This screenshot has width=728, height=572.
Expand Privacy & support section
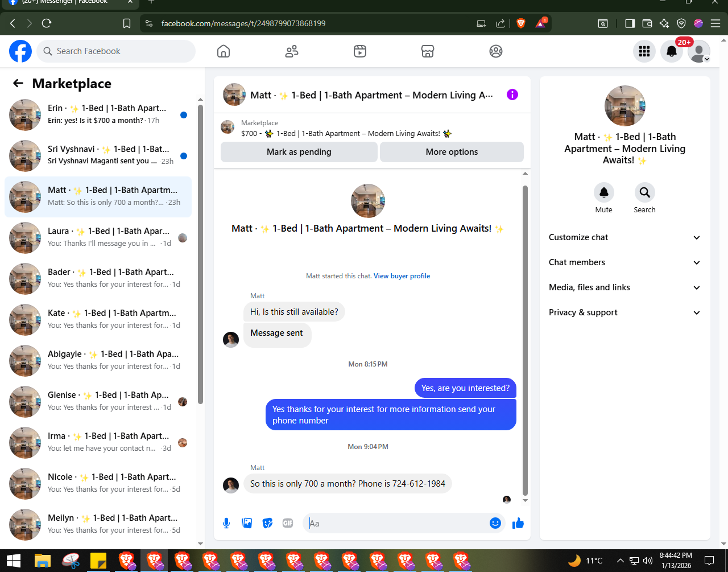click(x=625, y=312)
